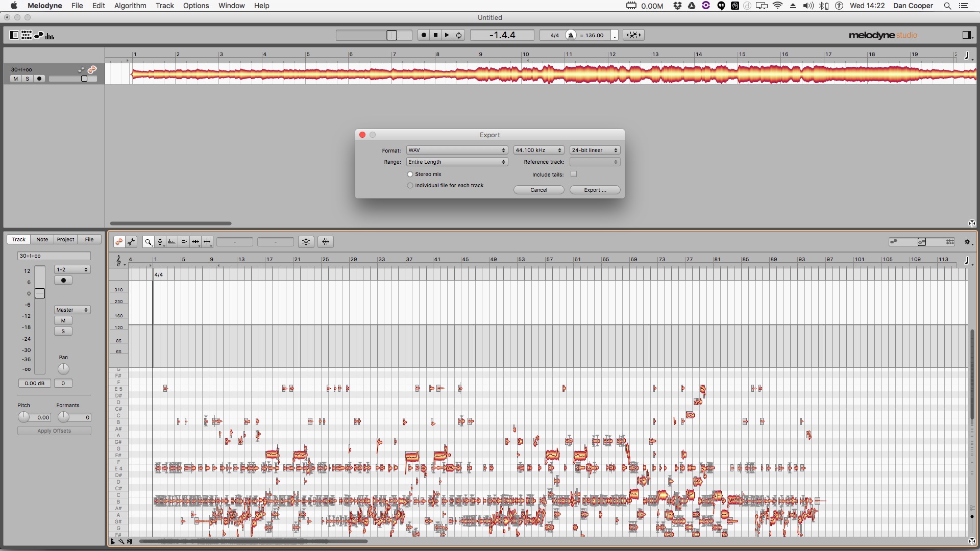The image size is (980, 551).
Task: Toggle Include tails checkbox
Action: (574, 173)
